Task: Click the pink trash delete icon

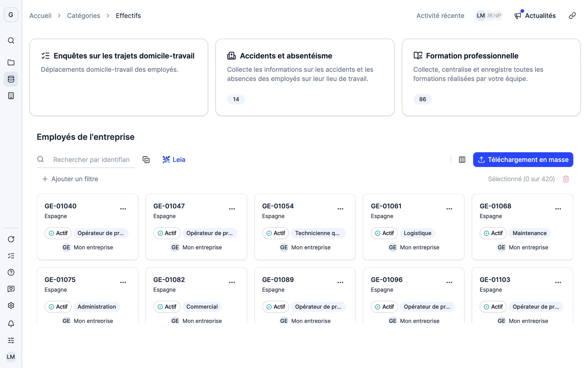Action: (x=566, y=179)
